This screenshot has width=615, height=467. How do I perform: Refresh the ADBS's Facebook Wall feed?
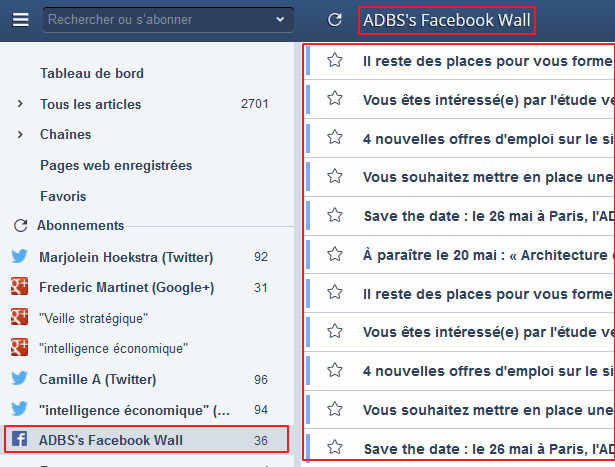335,20
